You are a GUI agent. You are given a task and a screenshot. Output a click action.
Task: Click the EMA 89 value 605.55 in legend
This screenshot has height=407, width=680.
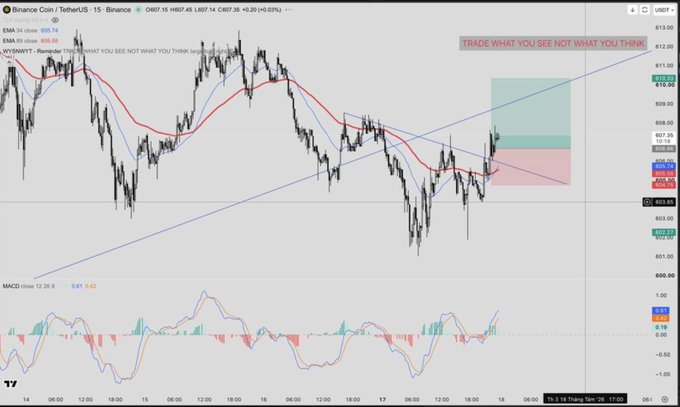click(x=49, y=41)
